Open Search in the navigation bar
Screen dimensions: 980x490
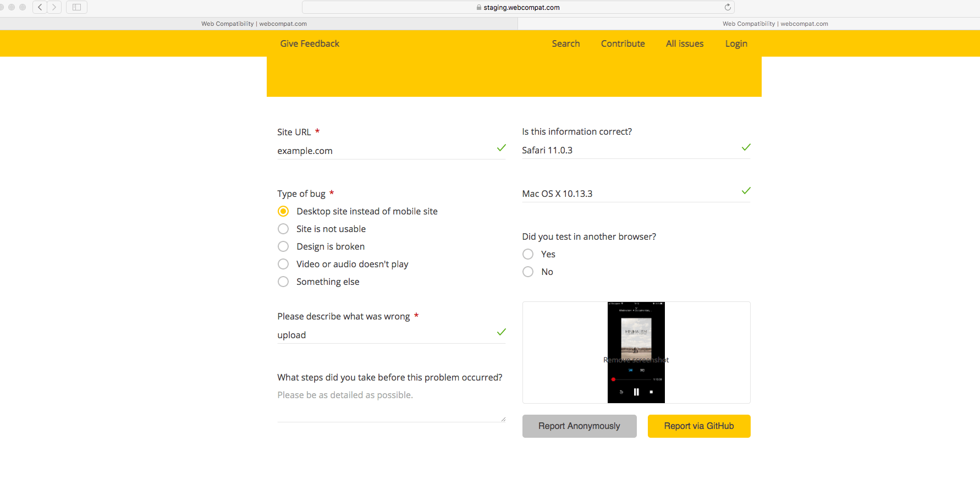[566, 43]
